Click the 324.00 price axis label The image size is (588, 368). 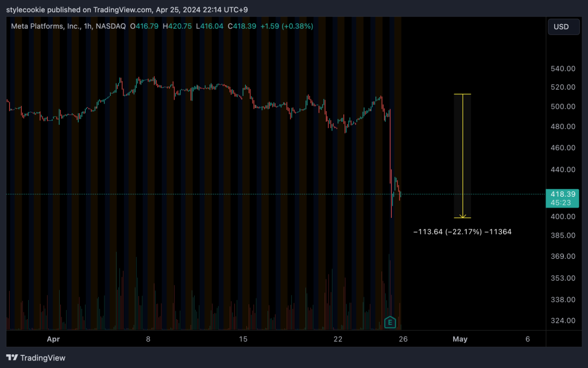tap(562, 320)
